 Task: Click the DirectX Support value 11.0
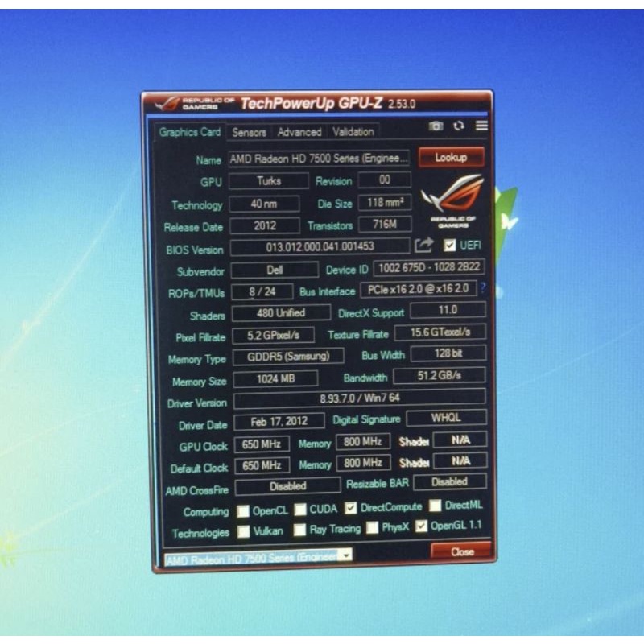pyautogui.click(x=448, y=310)
